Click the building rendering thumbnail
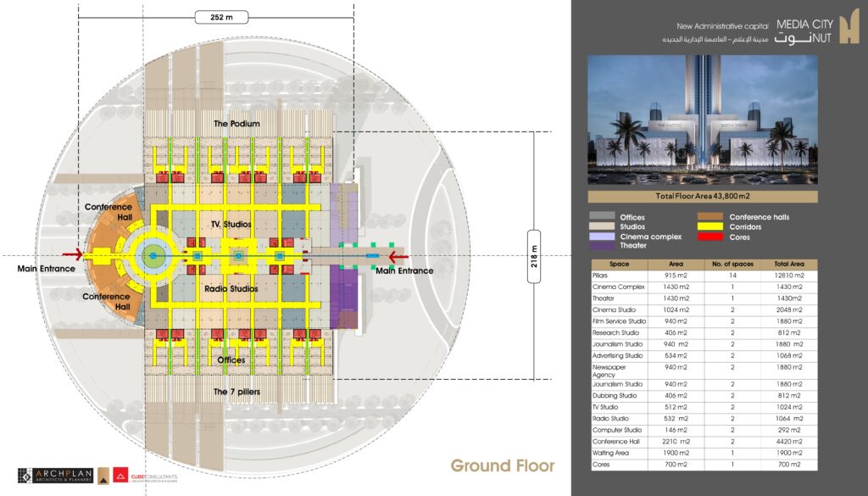Screen dimensions: 868x496 click(703, 120)
